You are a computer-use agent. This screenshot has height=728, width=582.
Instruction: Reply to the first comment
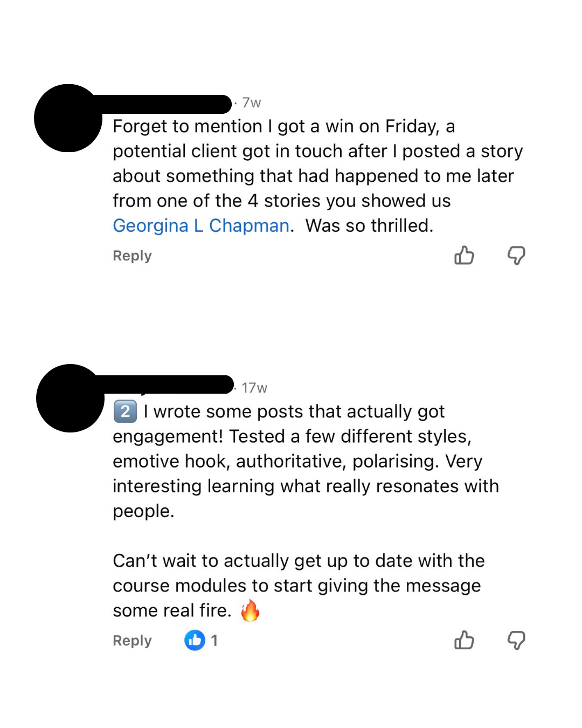[x=131, y=256]
